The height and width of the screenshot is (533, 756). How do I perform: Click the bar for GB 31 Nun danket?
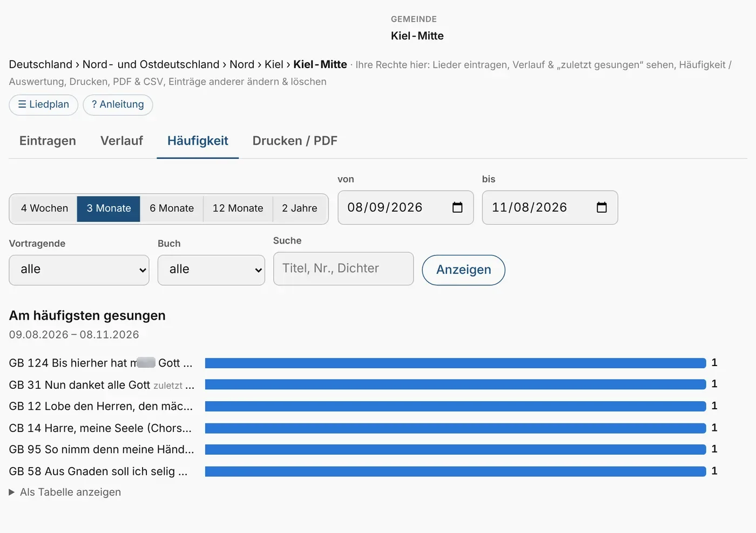point(455,384)
